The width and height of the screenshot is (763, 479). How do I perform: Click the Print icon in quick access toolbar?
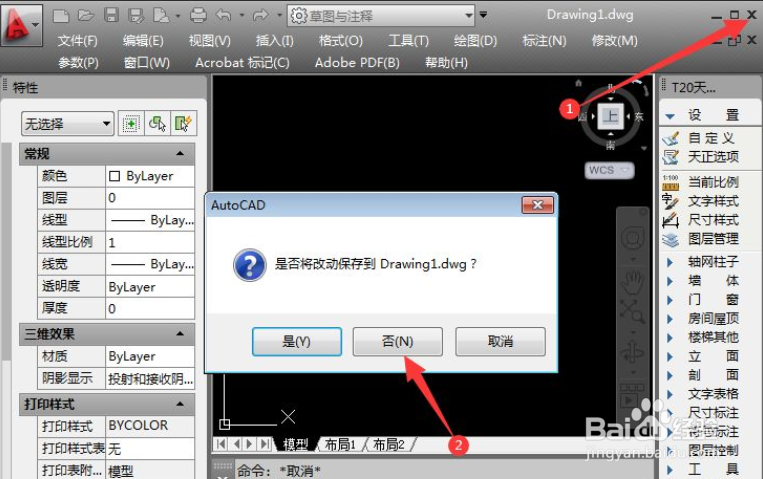pos(198,16)
